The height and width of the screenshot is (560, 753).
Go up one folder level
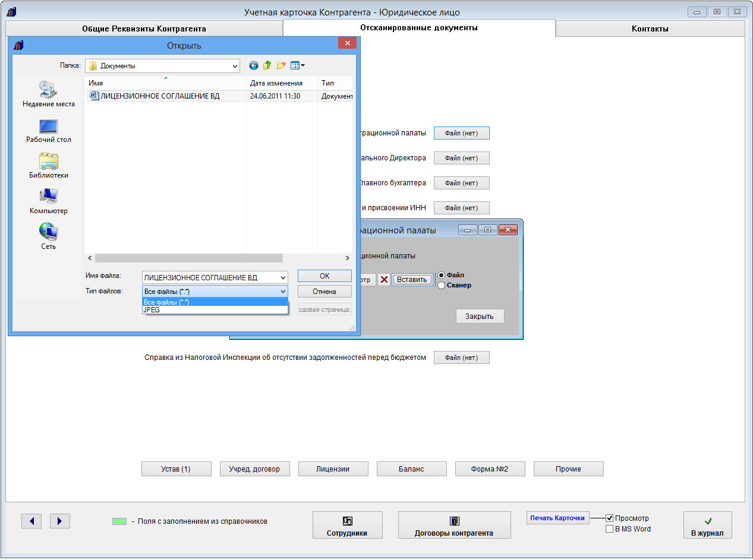click(267, 66)
